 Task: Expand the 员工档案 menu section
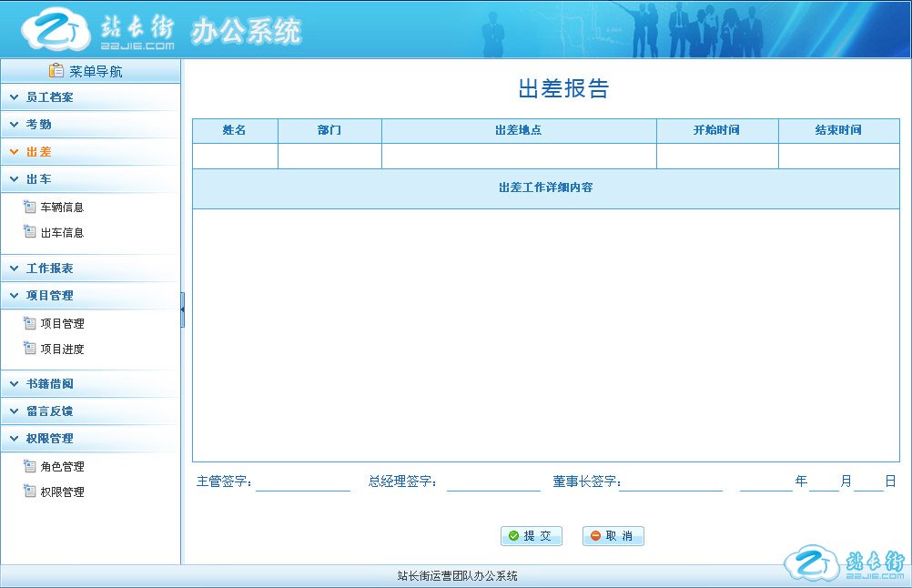coord(49,96)
